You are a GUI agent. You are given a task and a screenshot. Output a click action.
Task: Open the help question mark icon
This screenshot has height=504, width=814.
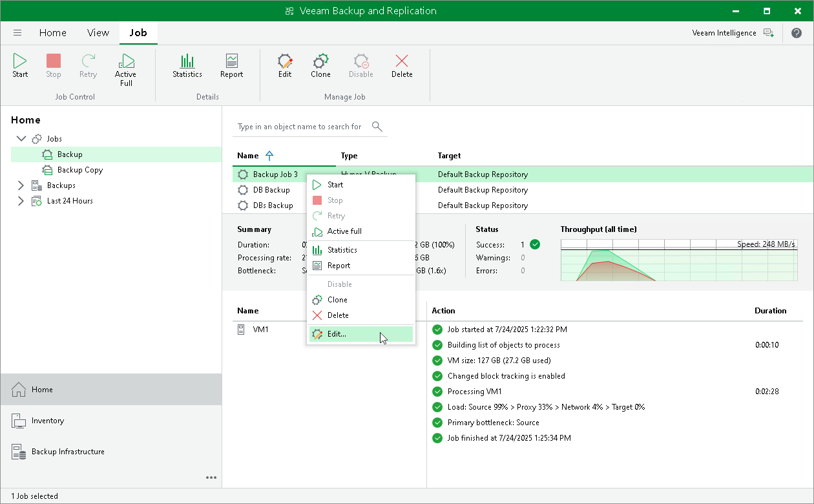pos(797,33)
